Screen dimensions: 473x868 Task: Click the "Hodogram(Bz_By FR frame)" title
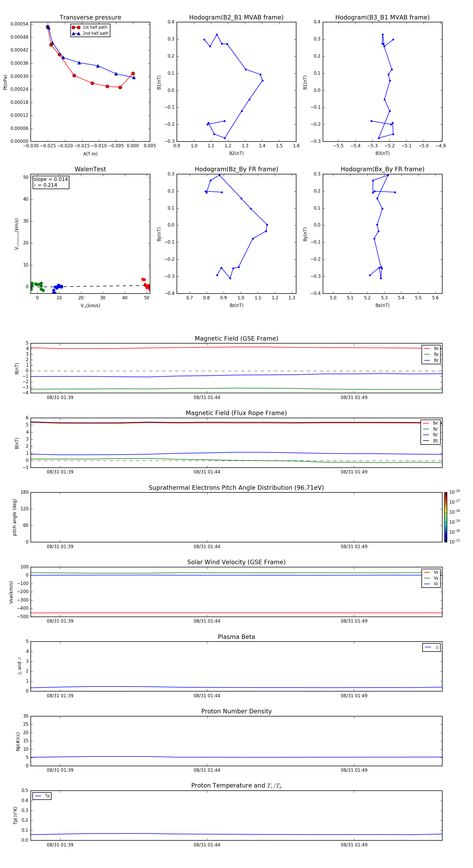coord(236,169)
